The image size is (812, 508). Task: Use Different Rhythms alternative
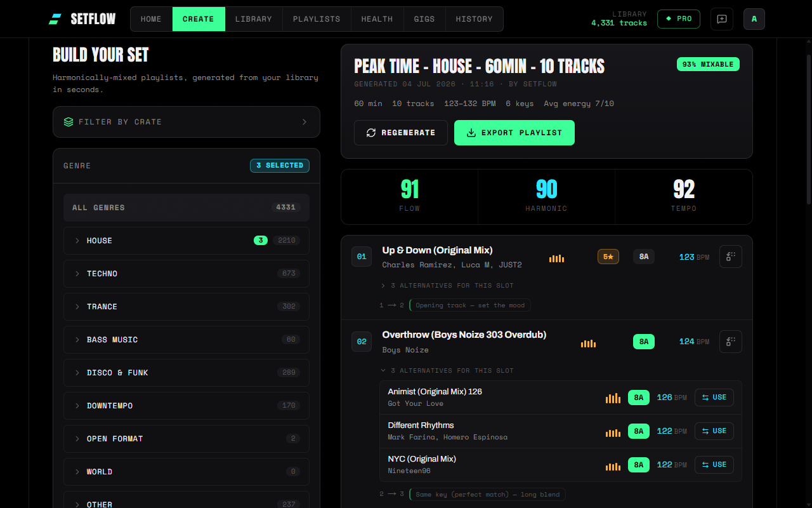(714, 431)
